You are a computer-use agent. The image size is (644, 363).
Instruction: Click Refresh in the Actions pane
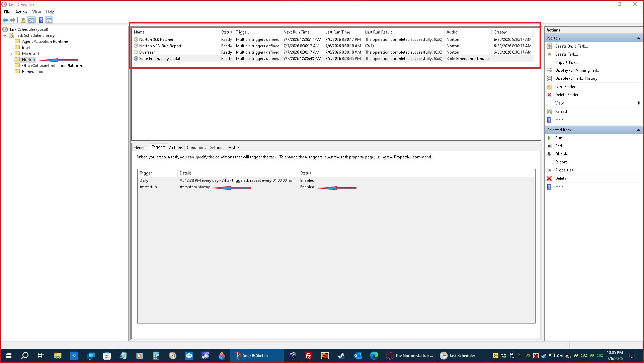click(561, 112)
